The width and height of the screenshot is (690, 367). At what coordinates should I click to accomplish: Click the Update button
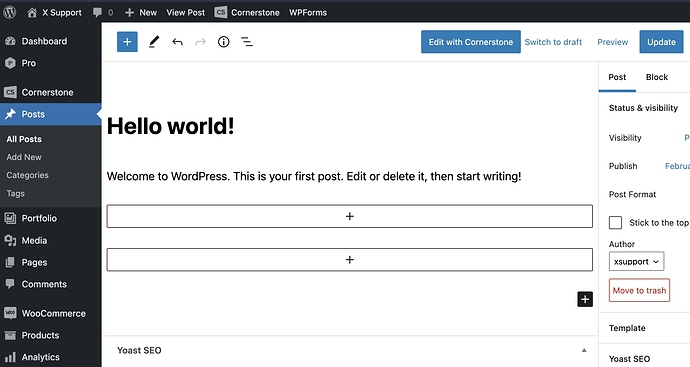pos(661,42)
